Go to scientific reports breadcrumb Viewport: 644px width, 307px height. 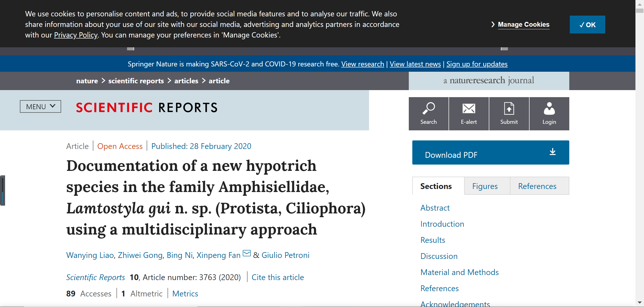coord(136,81)
